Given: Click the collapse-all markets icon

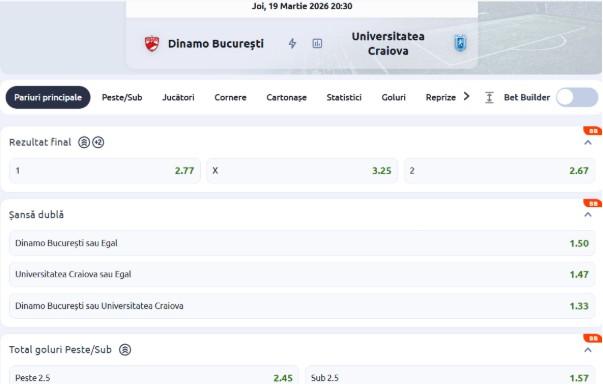Looking at the screenshot, I should click(489, 98).
